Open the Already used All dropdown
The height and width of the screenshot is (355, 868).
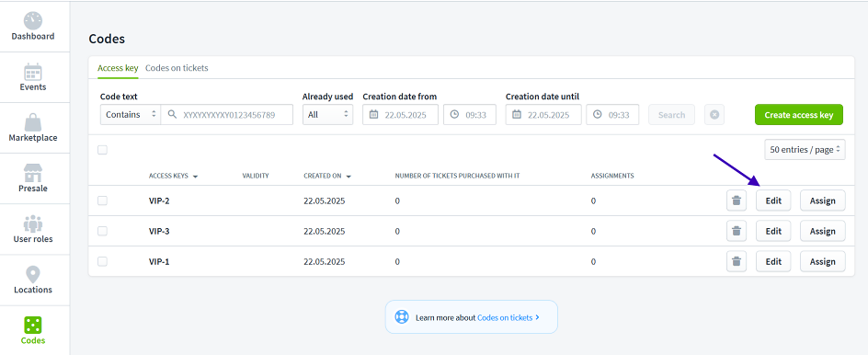pyautogui.click(x=327, y=115)
